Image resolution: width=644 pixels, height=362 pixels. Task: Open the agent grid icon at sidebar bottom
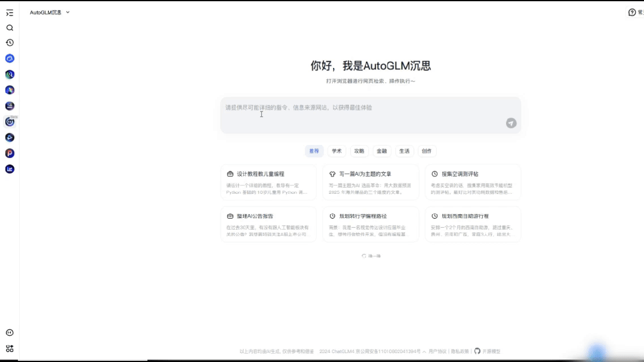10,349
